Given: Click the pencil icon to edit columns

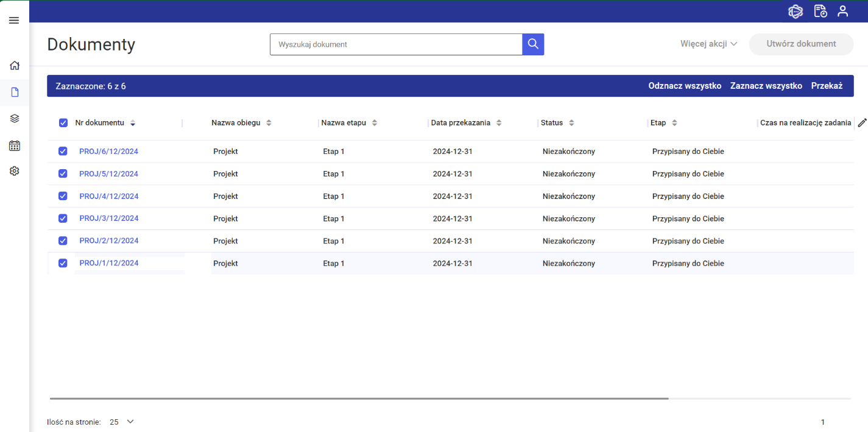Looking at the screenshot, I should [x=862, y=123].
